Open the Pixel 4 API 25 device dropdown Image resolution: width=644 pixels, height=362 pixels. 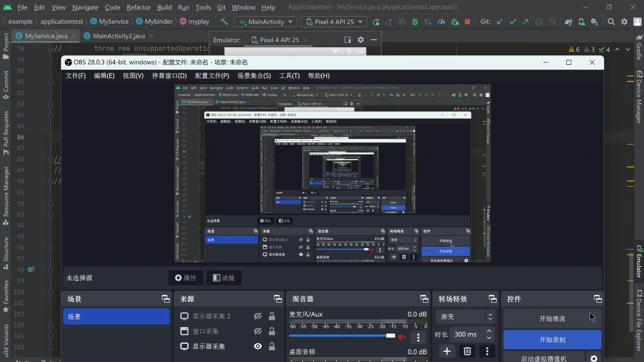334,22
